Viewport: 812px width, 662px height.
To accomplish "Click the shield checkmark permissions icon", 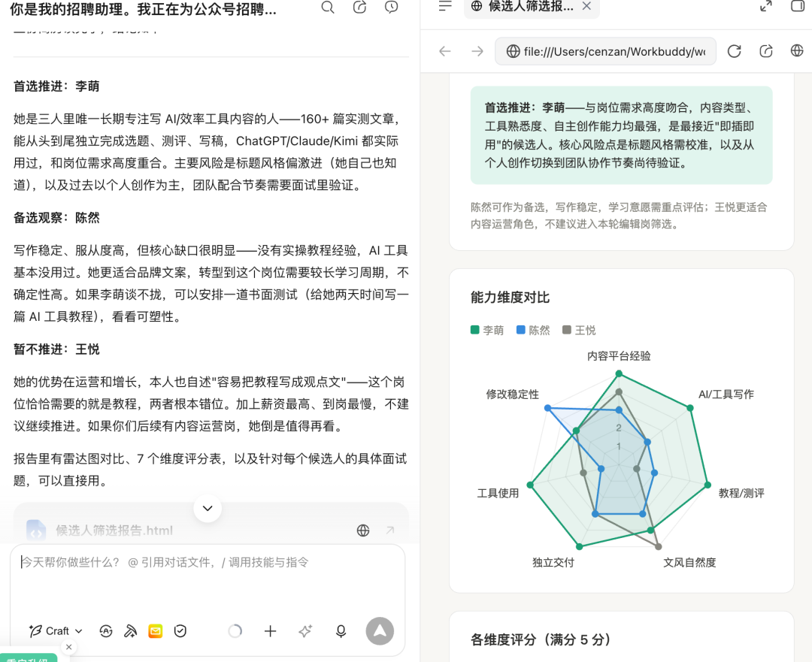I will [180, 631].
